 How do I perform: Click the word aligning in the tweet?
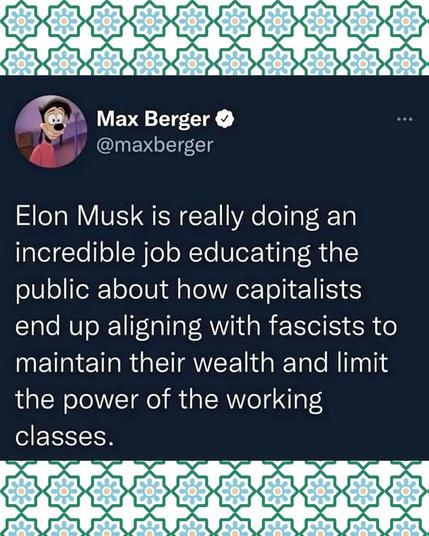155,327
